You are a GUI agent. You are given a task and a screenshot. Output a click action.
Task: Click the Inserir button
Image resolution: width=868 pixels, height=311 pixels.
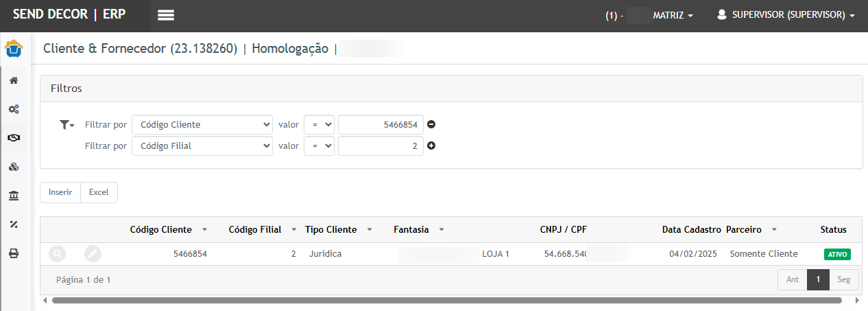[x=60, y=193]
